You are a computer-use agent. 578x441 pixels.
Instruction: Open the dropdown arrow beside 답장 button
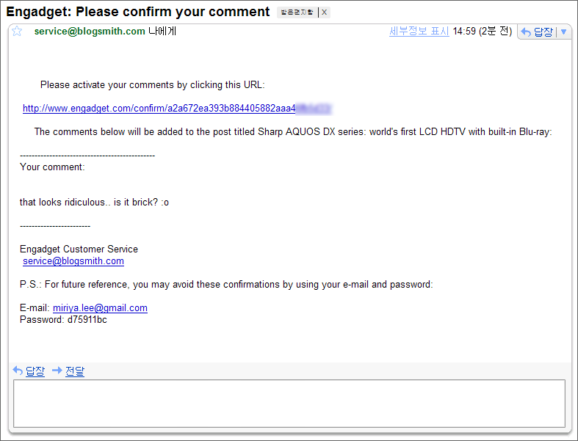(564, 32)
